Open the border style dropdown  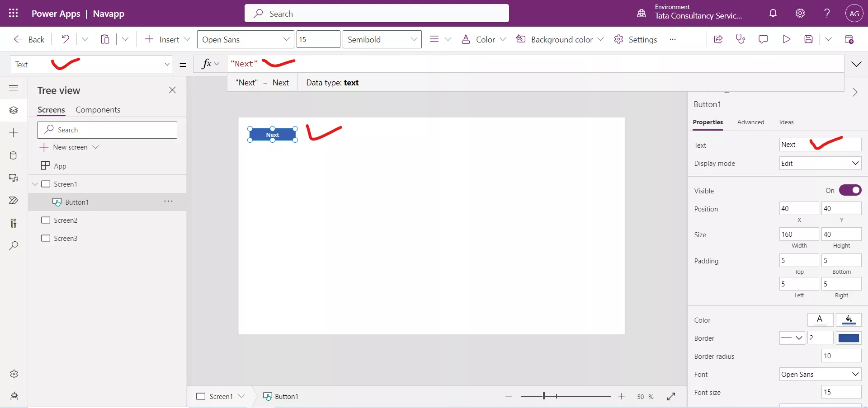[792, 338]
